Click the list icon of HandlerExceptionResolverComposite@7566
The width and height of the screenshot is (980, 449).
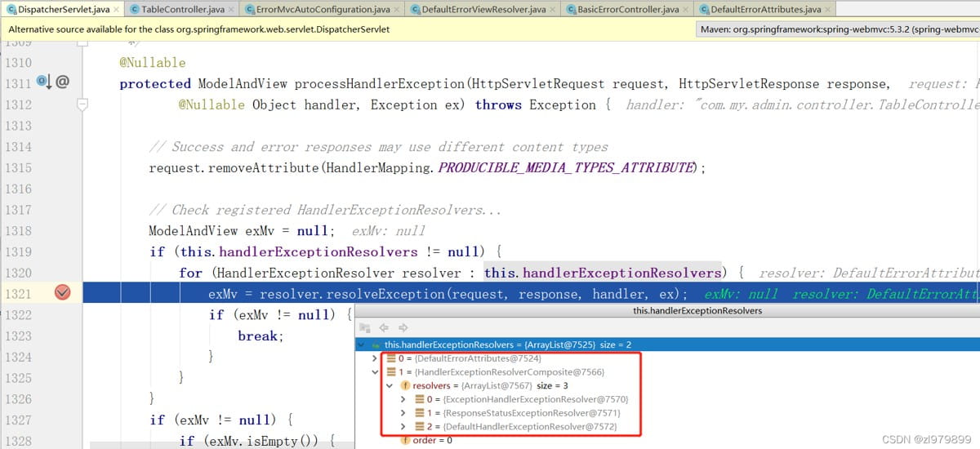pyautogui.click(x=391, y=372)
